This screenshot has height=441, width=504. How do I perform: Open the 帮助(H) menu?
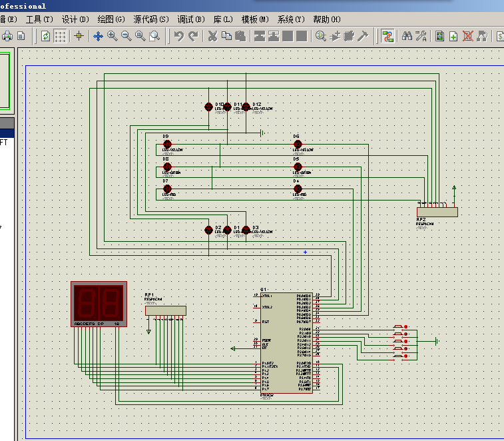click(326, 19)
